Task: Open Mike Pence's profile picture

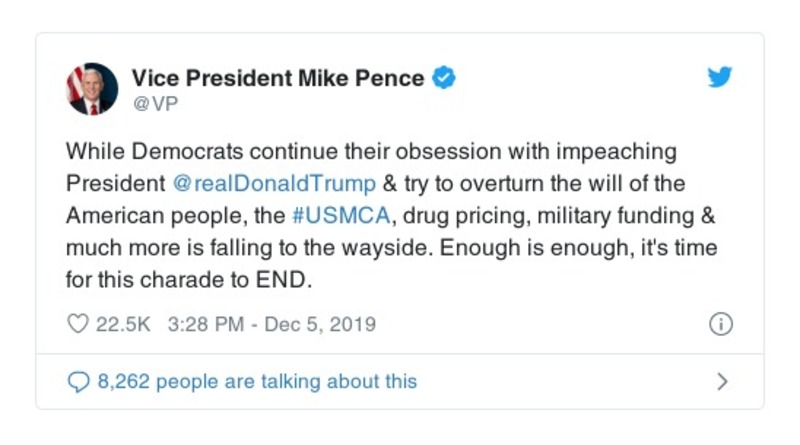Action: tap(92, 88)
